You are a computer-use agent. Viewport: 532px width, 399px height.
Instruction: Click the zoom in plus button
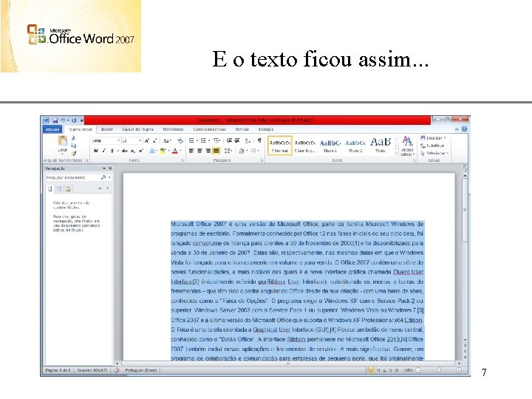point(458,370)
